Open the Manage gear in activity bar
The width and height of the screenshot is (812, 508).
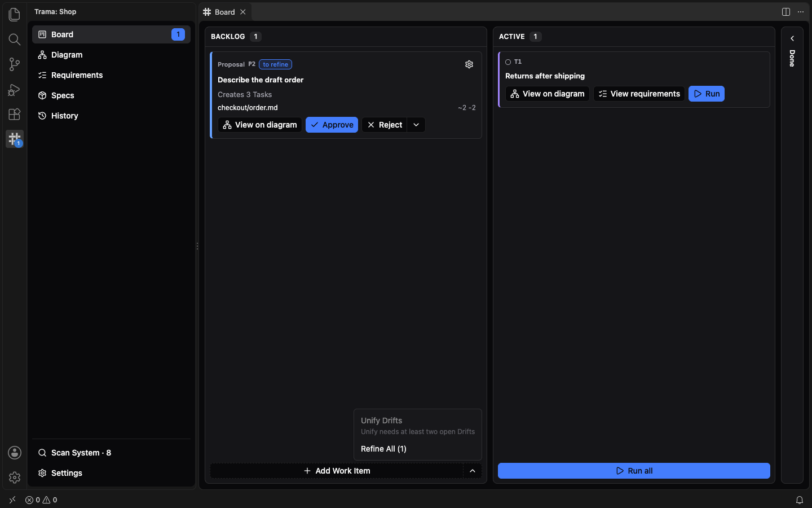[x=15, y=478]
